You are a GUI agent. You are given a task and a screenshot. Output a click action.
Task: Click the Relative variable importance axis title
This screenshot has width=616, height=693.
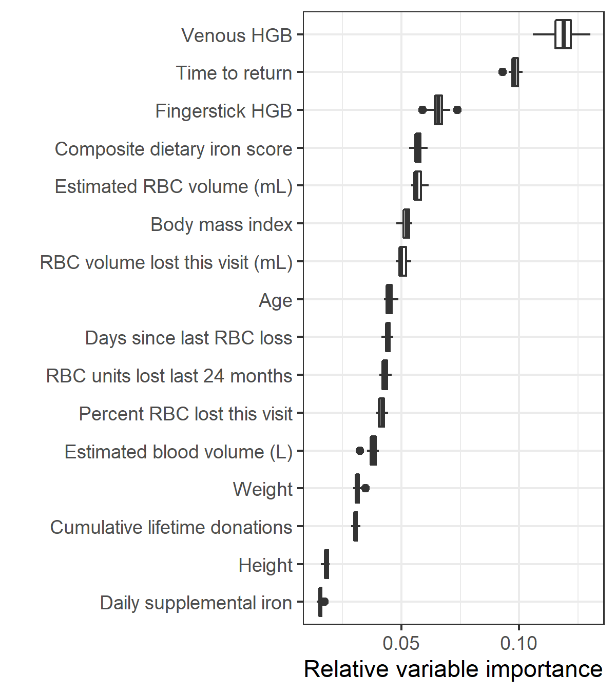(453, 669)
